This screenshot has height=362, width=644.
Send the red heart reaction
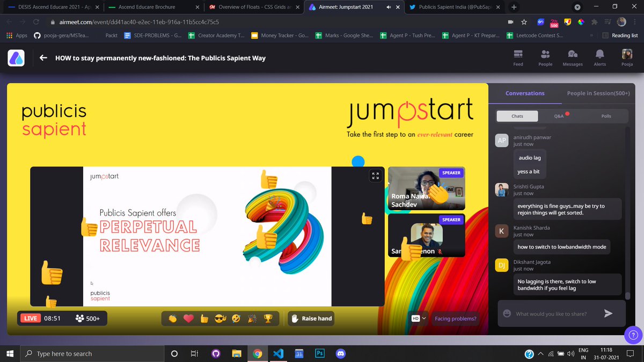coord(188,319)
